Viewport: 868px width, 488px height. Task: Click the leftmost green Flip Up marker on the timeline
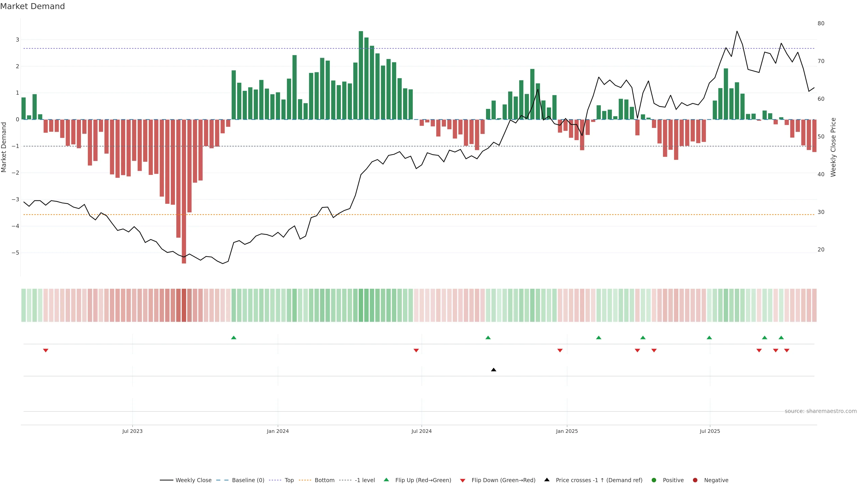[x=234, y=338]
